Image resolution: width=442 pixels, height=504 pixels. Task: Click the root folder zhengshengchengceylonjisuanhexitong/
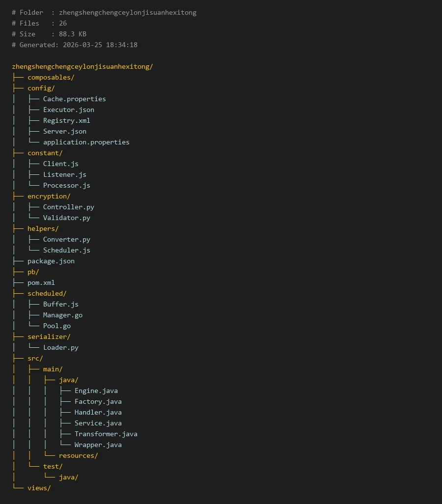pyautogui.click(x=83, y=66)
